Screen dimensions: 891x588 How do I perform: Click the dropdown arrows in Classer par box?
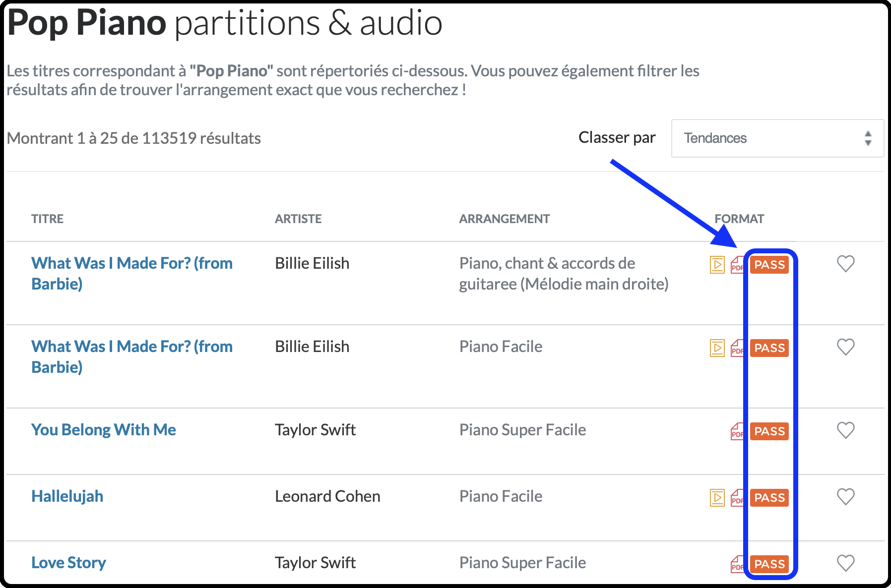pyautogui.click(x=868, y=138)
